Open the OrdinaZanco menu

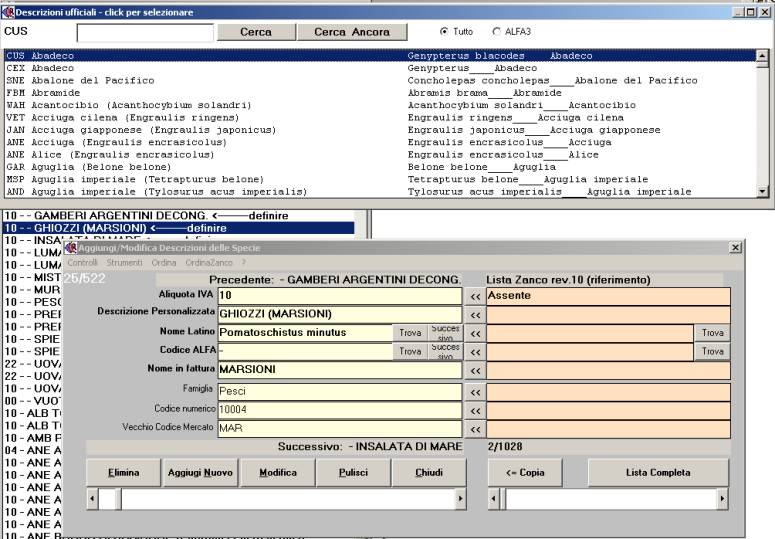[209, 262]
